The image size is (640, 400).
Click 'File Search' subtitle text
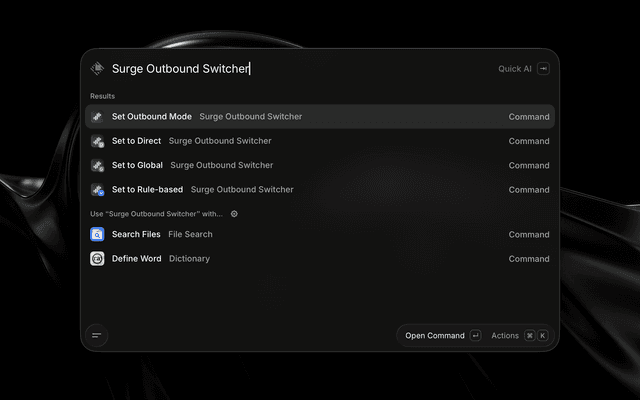[x=190, y=234]
